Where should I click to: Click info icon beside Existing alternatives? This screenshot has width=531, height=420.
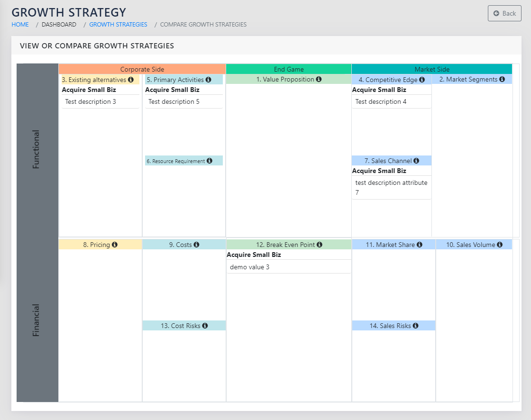pos(131,80)
